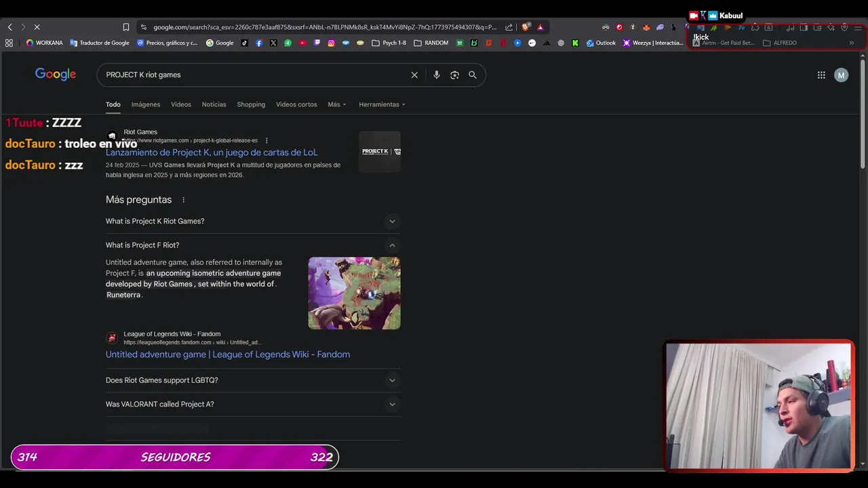Screen dimensions: 868x488
Task: Switch to the Videos cortos tab
Action: [296, 104]
